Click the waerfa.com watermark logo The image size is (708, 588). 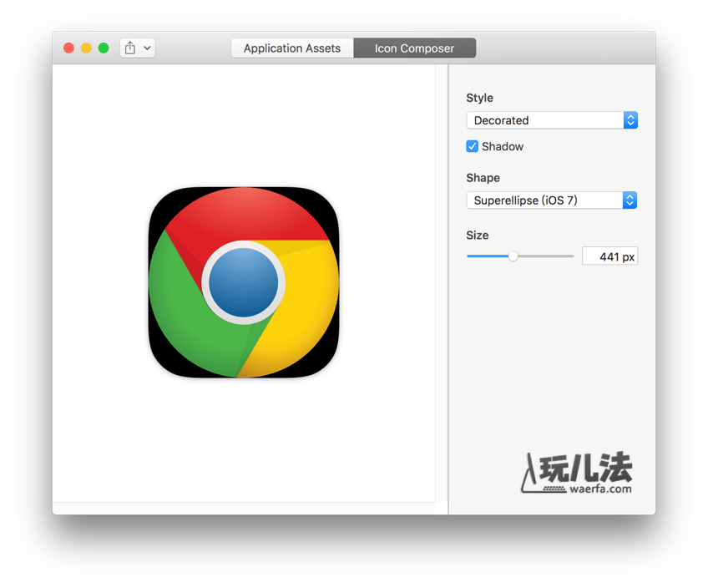578,474
